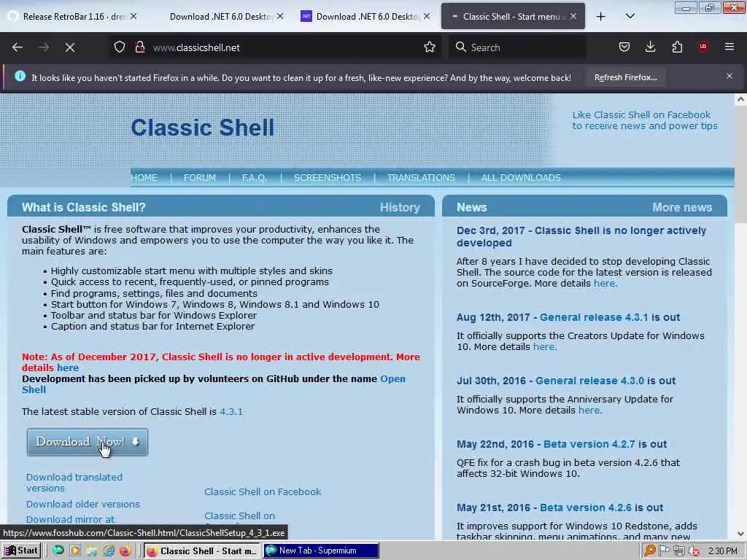This screenshot has height=560, width=747.
Task: Click the muted volume tray icon
Action: point(694,551)
